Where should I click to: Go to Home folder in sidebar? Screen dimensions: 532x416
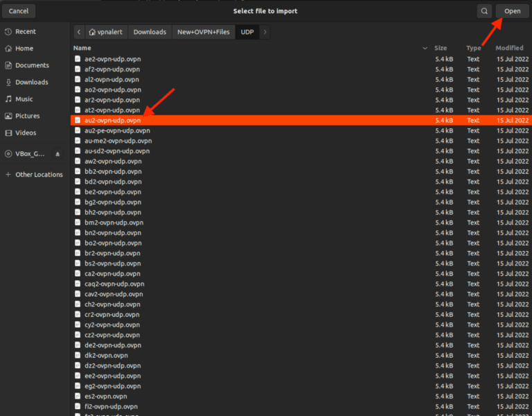coord(24,49)
